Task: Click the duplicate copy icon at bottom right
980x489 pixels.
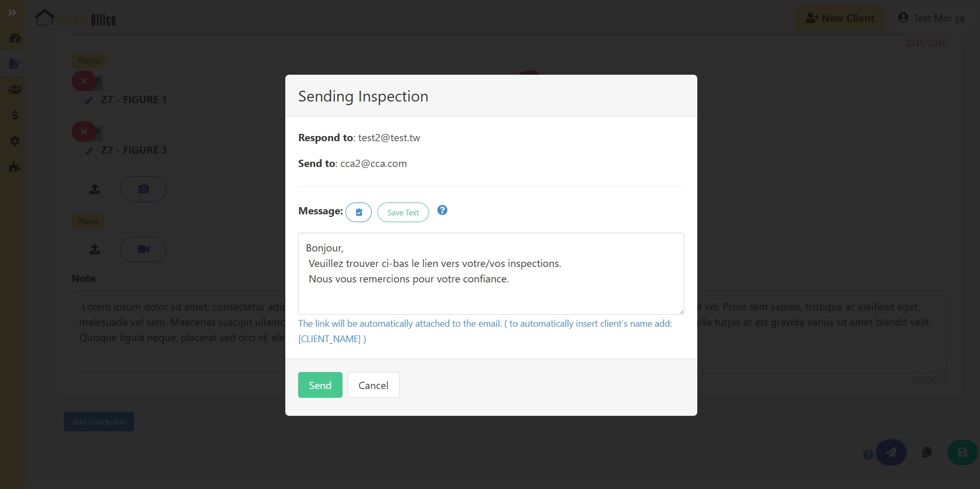Action: click(x=927, y=452)
